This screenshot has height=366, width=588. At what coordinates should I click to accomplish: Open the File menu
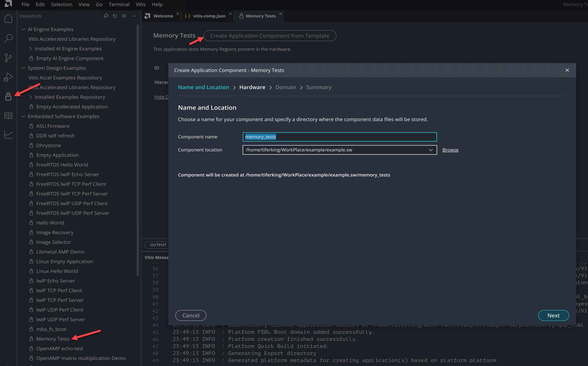coord(25,4)
